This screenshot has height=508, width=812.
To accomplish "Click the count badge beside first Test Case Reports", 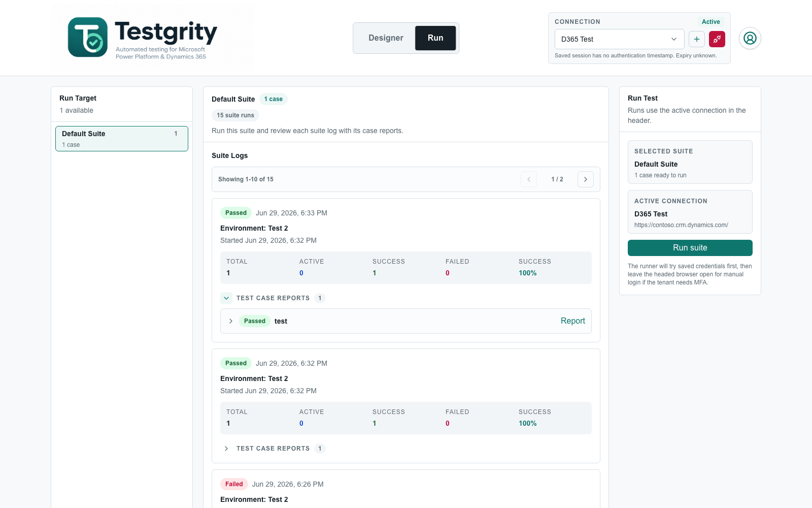I will coord(320,298).
